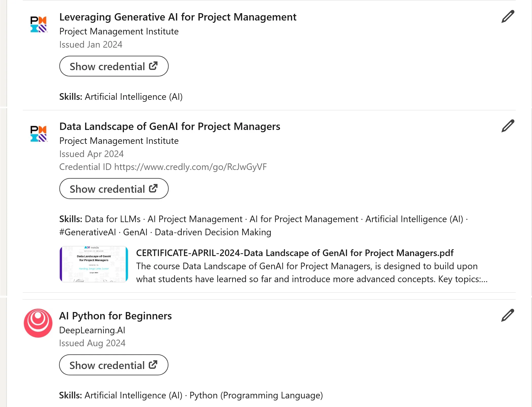Open the CERTIFICATE-APRIL-2024 PDF file title
The width and height of the screenshot is (532, 407).
(295, 253)
